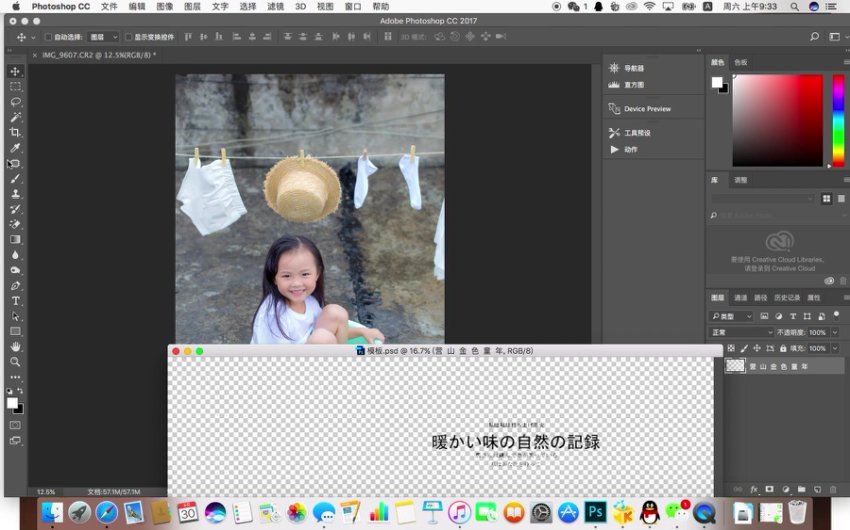Select the Path Selection tool
The height and width of the screenshot is (530, 850).
pyautogui.click(x=15, y=316)
